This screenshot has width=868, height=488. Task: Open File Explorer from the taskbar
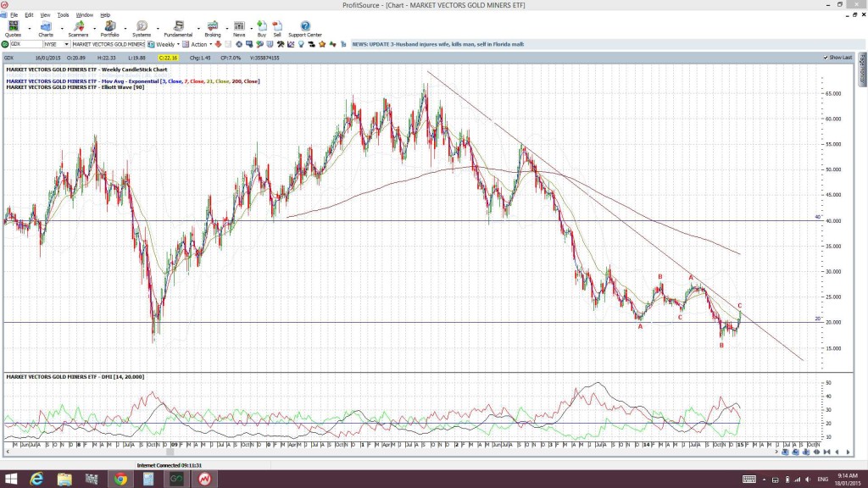[64, 479]
